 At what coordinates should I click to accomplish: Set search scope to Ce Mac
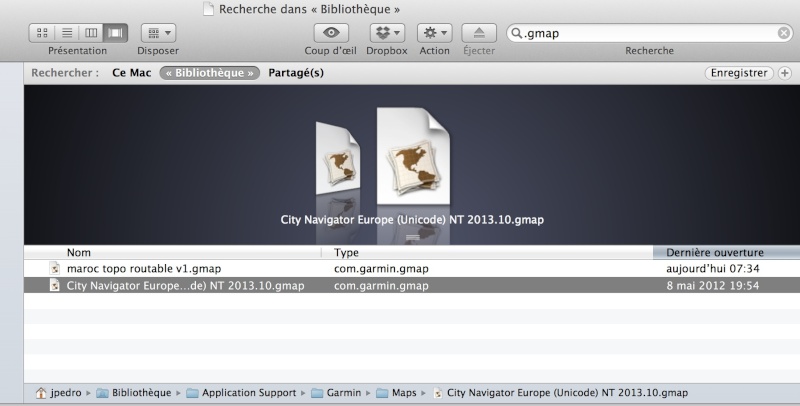coord(132,73)
